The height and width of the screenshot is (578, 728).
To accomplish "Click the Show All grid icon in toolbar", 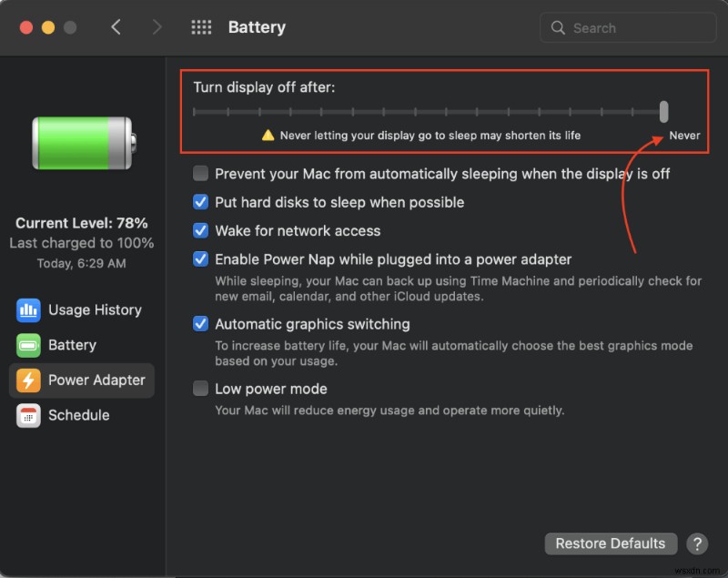I will click(200, 27).
